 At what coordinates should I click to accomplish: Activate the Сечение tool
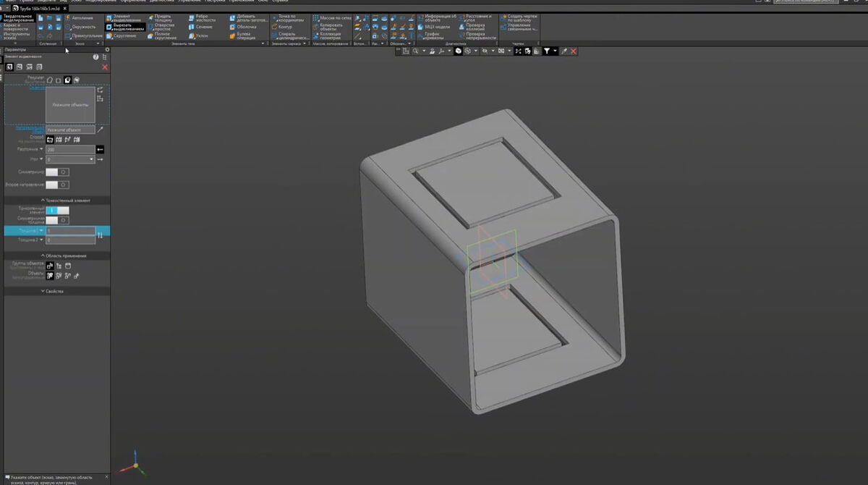click(x=200, y=27)
